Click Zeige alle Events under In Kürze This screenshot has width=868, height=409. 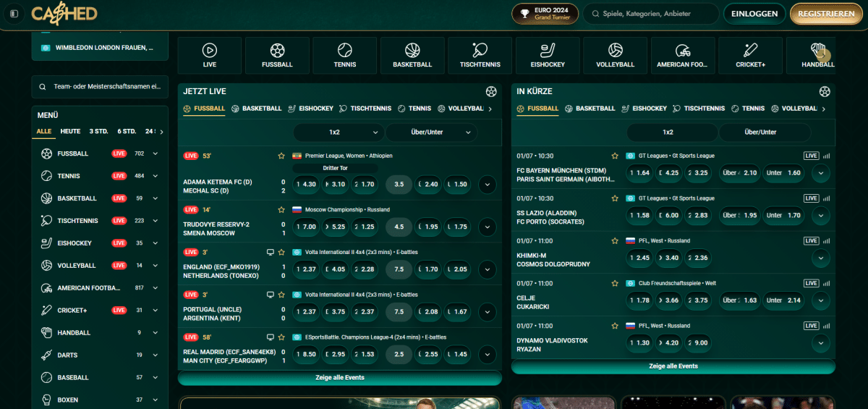[673, 366]
